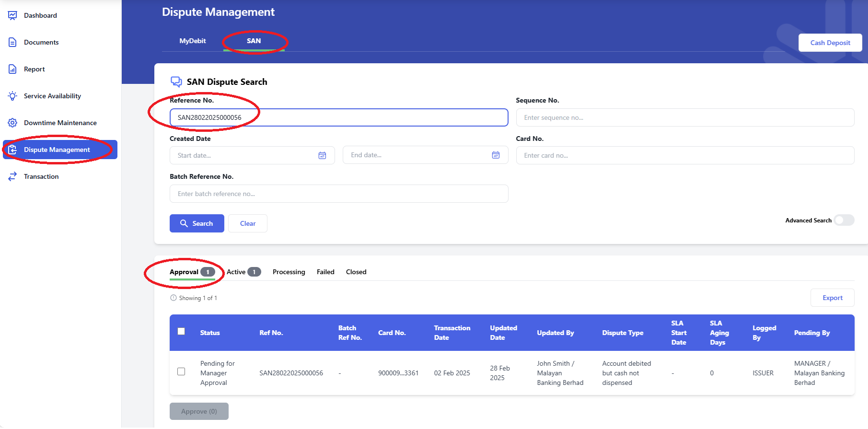Viewport: 868px width, 429px height.
Task: Click the Cash Deposit button
Action: (x=830, y=43)
